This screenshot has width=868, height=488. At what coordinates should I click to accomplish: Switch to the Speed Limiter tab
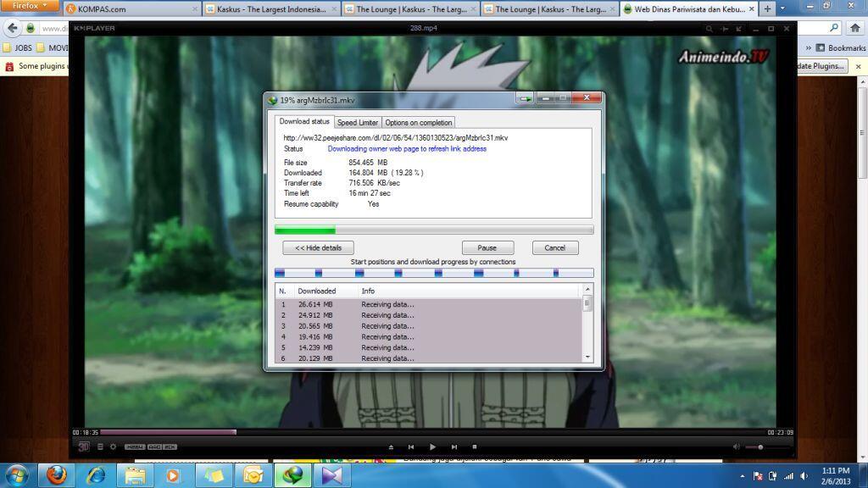[358, 123]
